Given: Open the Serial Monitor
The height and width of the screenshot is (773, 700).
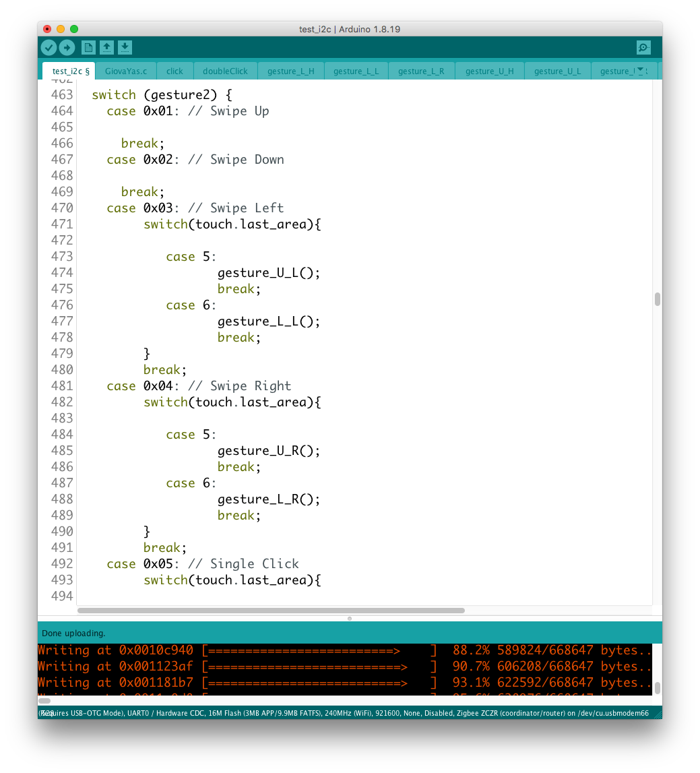Looking at the screenshot, I should click(x=643, y=47).
